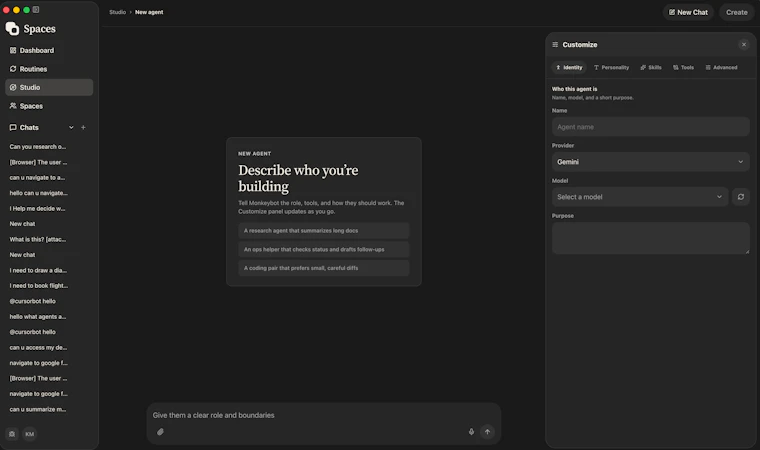760x450 pixels.
Task: Click the Spaces app logo
Action: (12, 29)
